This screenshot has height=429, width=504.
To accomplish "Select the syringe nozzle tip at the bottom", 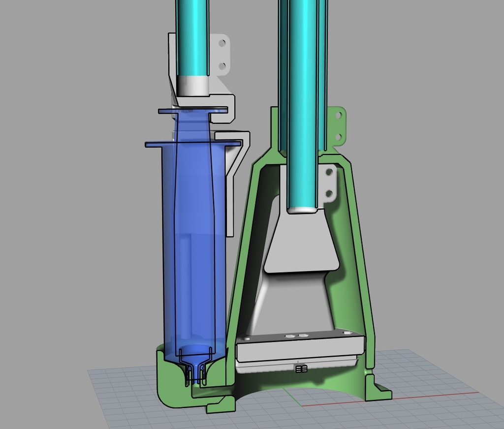I will (x=195, y=375).
